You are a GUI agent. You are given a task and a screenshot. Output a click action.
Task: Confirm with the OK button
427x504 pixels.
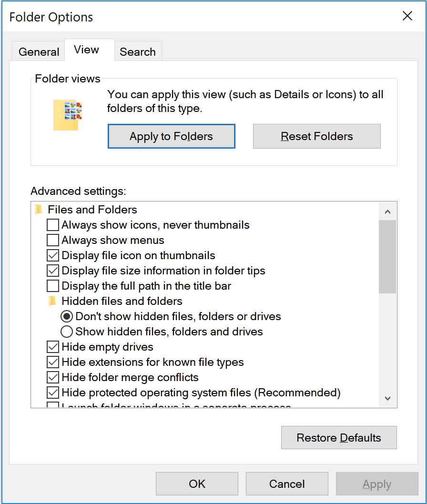click(197, 484)
